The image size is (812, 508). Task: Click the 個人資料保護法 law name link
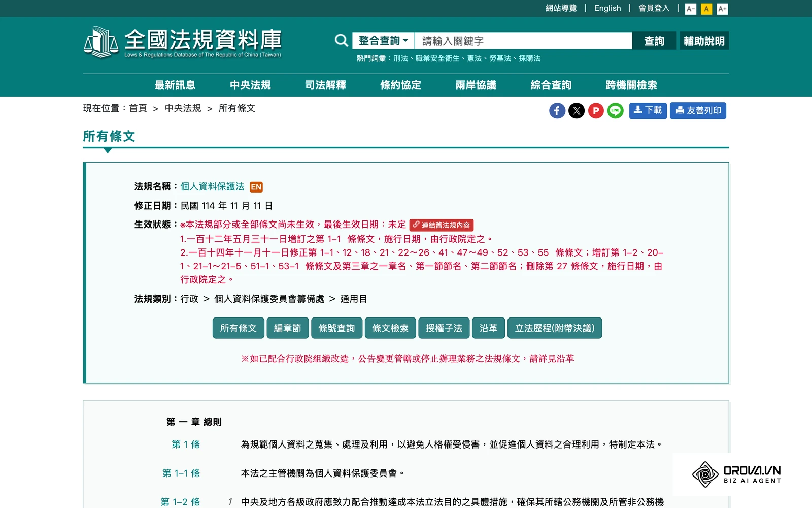click(213, 186)
